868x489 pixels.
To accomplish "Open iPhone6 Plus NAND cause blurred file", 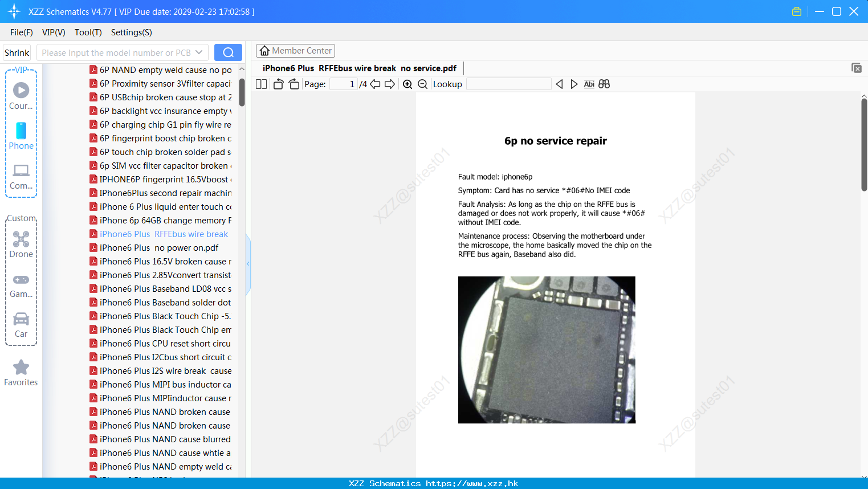I will click(161, 439).
